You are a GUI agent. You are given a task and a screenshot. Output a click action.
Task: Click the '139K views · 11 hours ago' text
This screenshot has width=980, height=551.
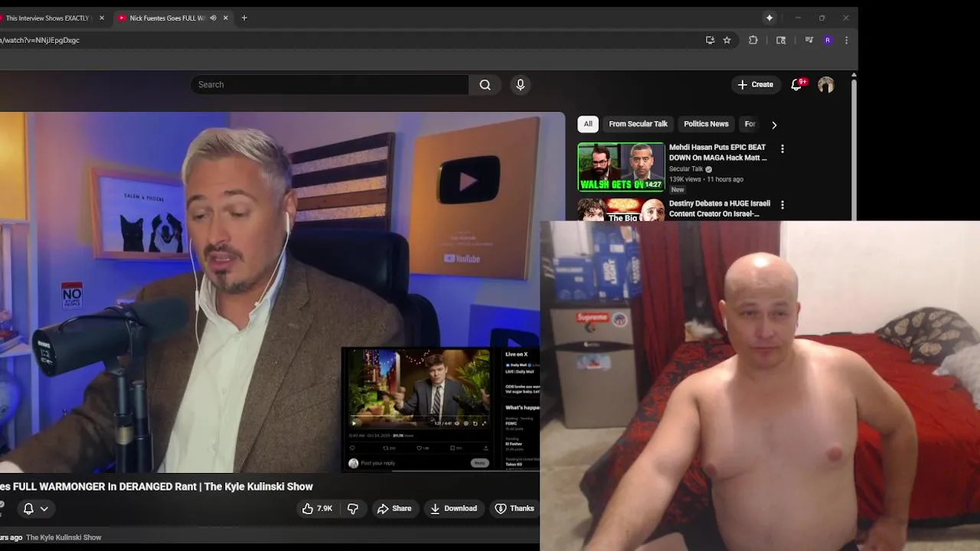point(706,179)
